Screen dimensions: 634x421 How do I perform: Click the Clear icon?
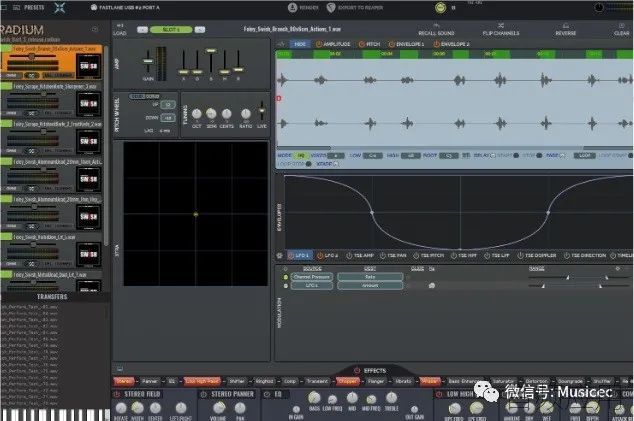pyautogui.click(x=621, y=25)
